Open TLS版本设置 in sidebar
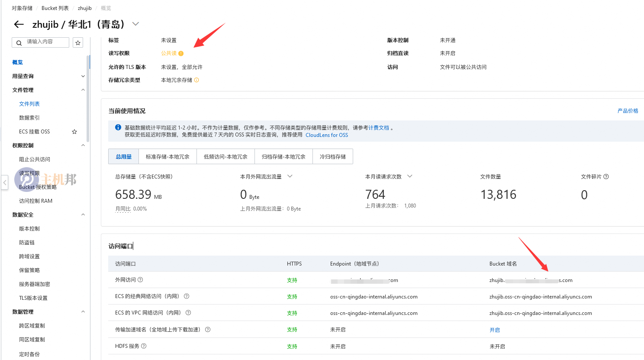The image size is (644, 360). pos(33,298)
